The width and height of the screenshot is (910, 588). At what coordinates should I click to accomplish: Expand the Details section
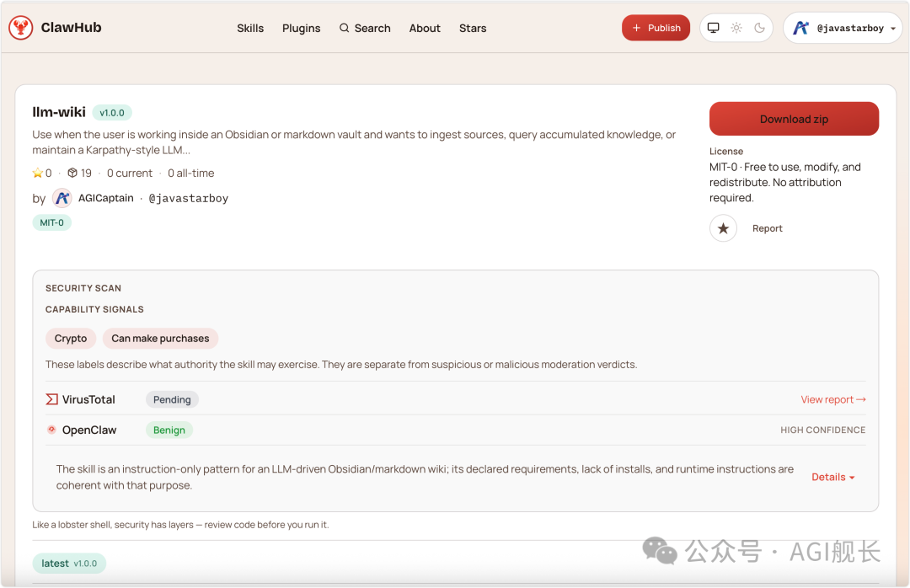[x=832, y=477]
